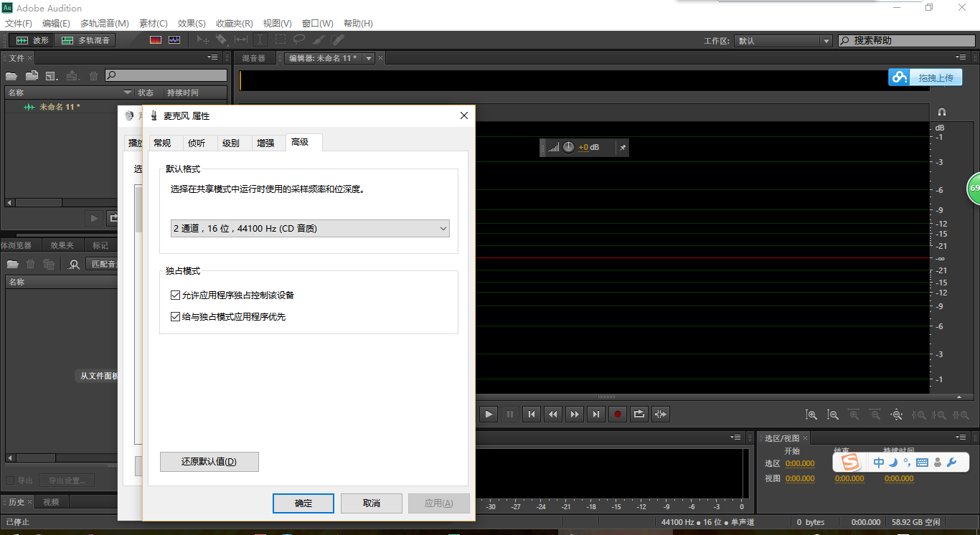Click 还原默认值(D) button

tap(209, 462)
